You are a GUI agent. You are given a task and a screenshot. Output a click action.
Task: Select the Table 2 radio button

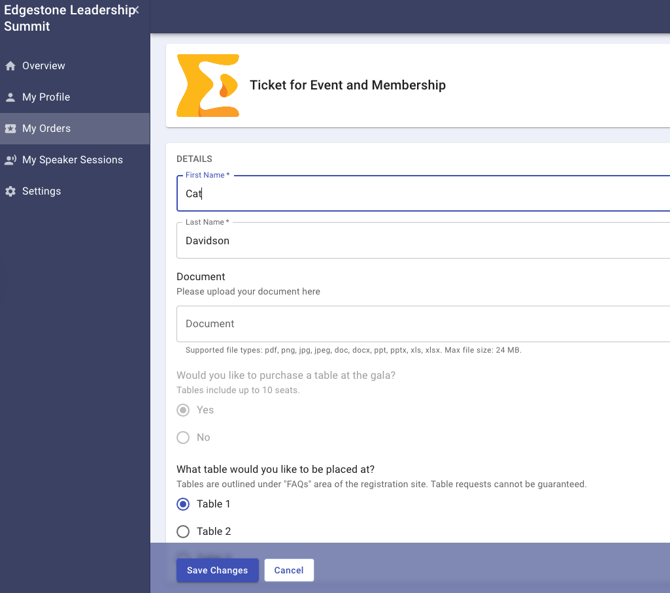tap(183, 532)
